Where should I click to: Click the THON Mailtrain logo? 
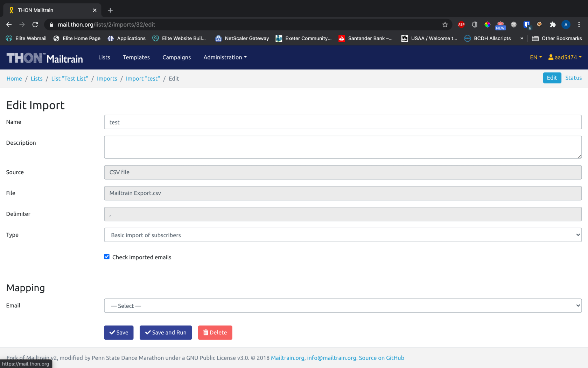coord(45,58)
